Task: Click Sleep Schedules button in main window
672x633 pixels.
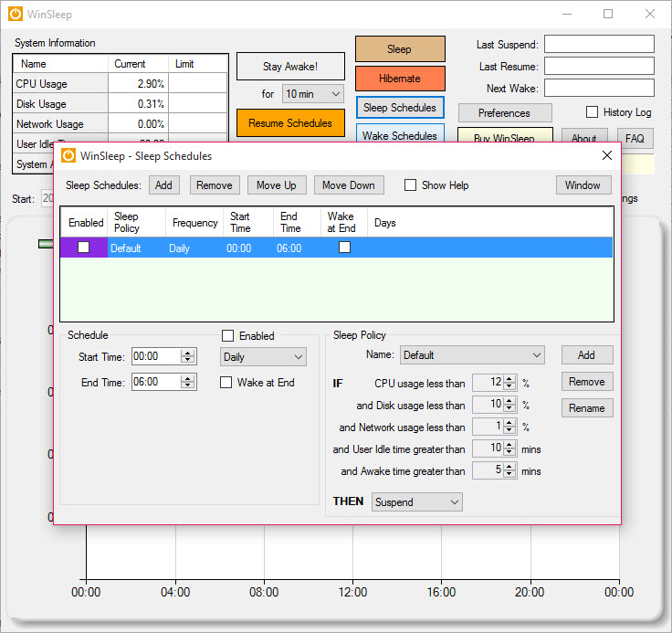Action: 400,108
